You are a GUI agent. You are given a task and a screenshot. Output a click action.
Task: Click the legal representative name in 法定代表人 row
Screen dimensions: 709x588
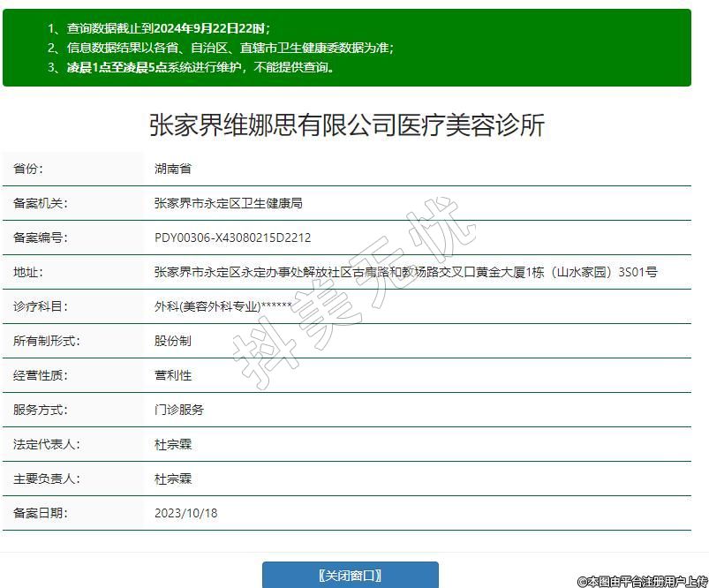pyautogui.click(x=172, y=444)
